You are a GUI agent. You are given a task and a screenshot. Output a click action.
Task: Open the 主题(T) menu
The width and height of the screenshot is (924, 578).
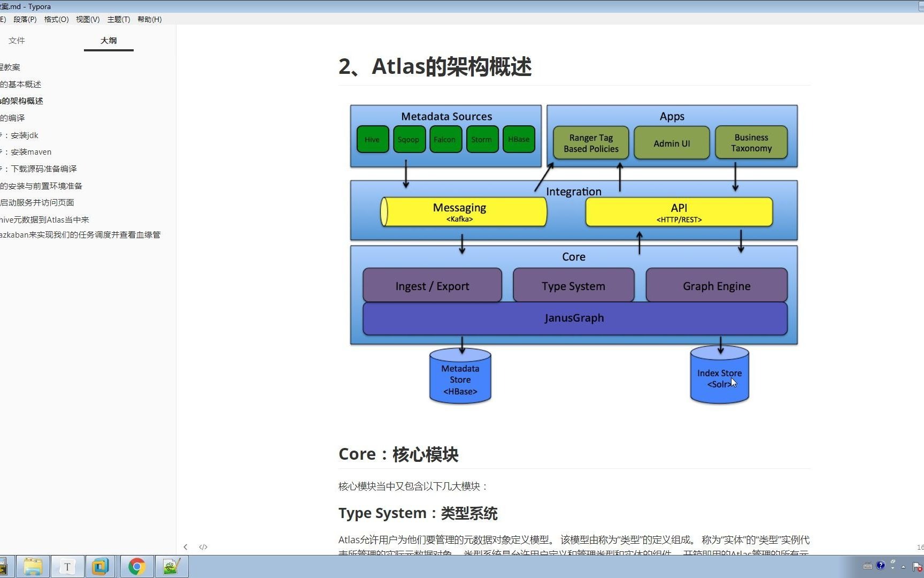point(119,19)
